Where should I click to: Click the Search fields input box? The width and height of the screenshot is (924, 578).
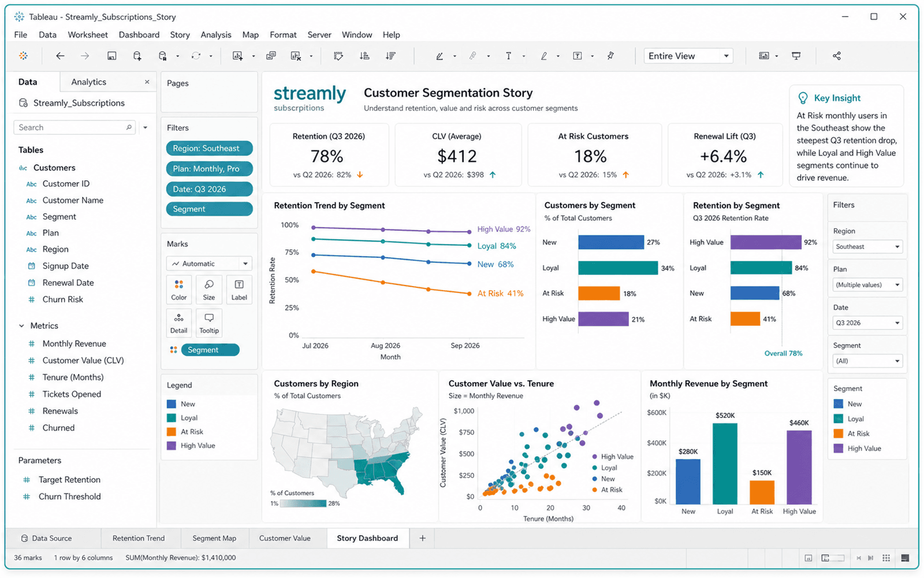[74, 128]
